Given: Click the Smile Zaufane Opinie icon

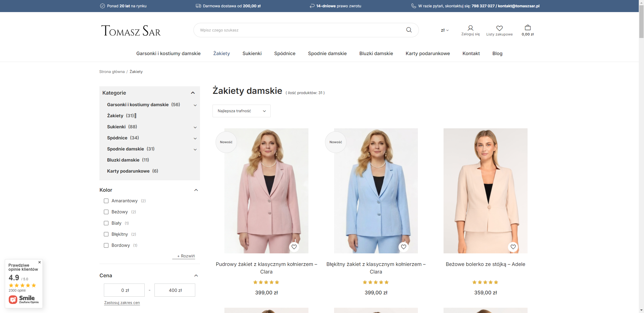Looking at the screenshot, I should (14, 300).
